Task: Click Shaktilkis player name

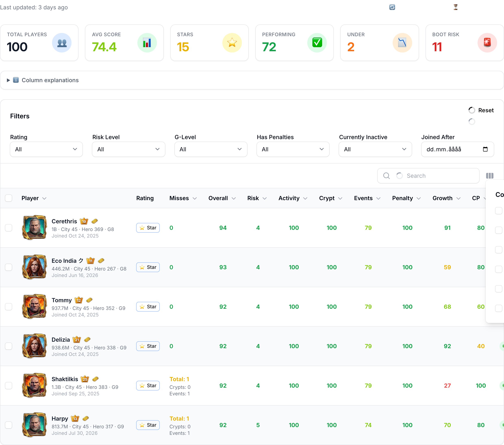Action: point(65,379)
